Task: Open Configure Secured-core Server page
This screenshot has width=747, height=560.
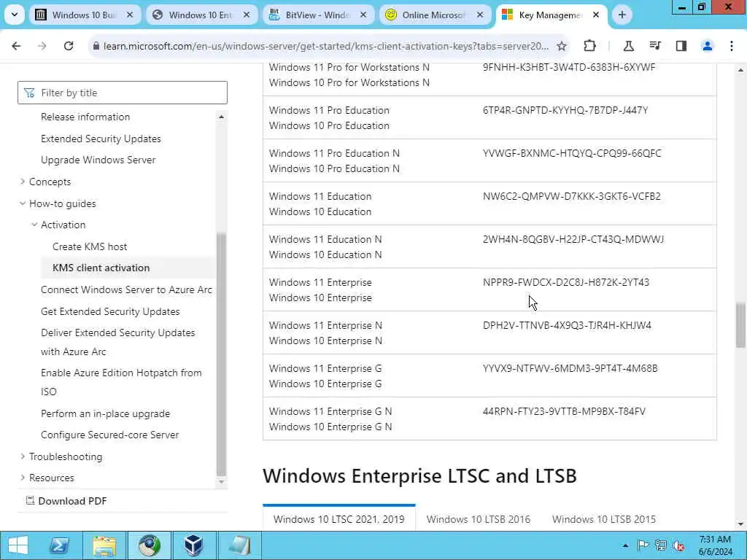Action: click(109, 435)
